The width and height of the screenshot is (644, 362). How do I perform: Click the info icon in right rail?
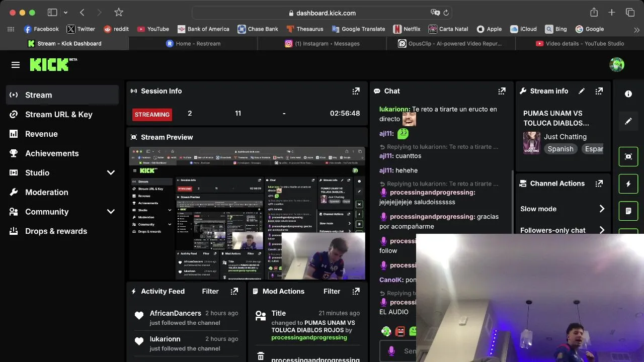click(x=628, y=94)
